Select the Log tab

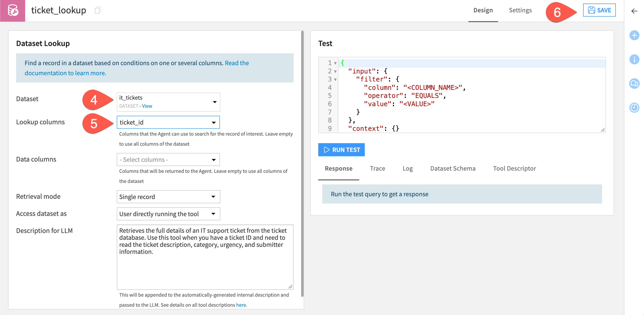(408, 169)
